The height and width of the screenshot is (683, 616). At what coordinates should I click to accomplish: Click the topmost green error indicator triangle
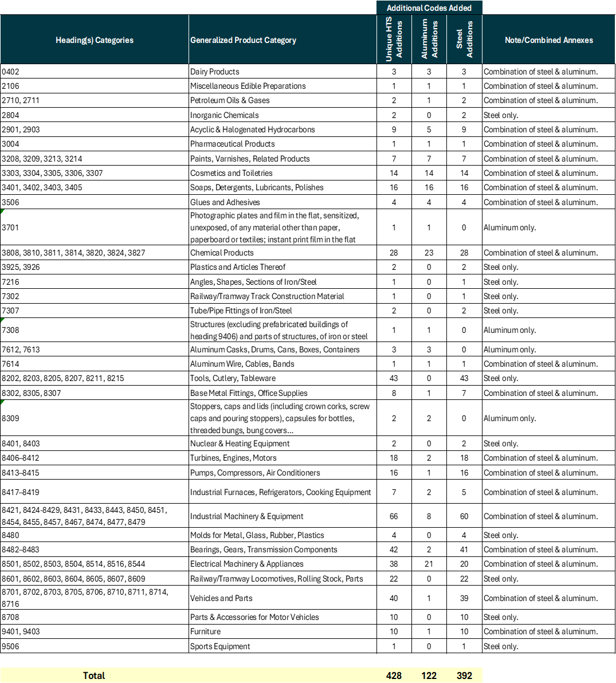[x=2, y=211]
